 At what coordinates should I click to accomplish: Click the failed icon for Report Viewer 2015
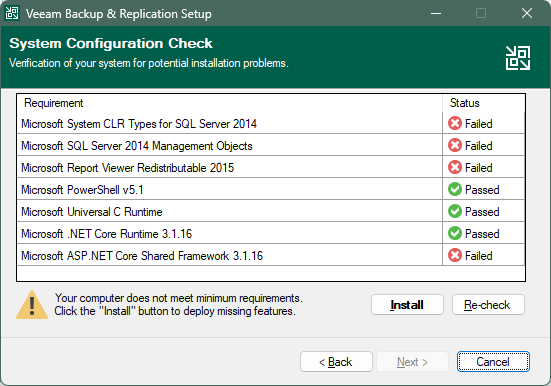(455, 167)
